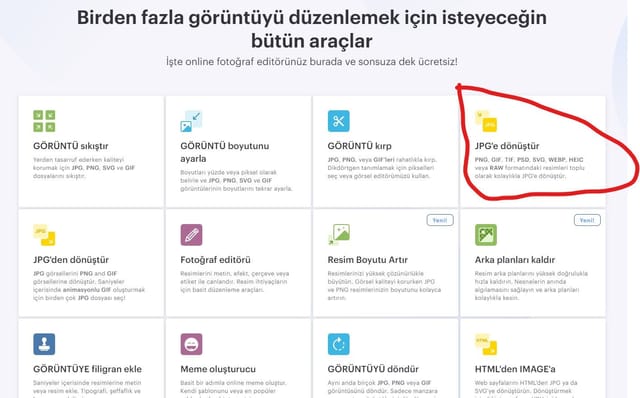
Task: Open the GÖRÜNTÜ boyutunu ayarla tool title
Action: tap(224, 152)
